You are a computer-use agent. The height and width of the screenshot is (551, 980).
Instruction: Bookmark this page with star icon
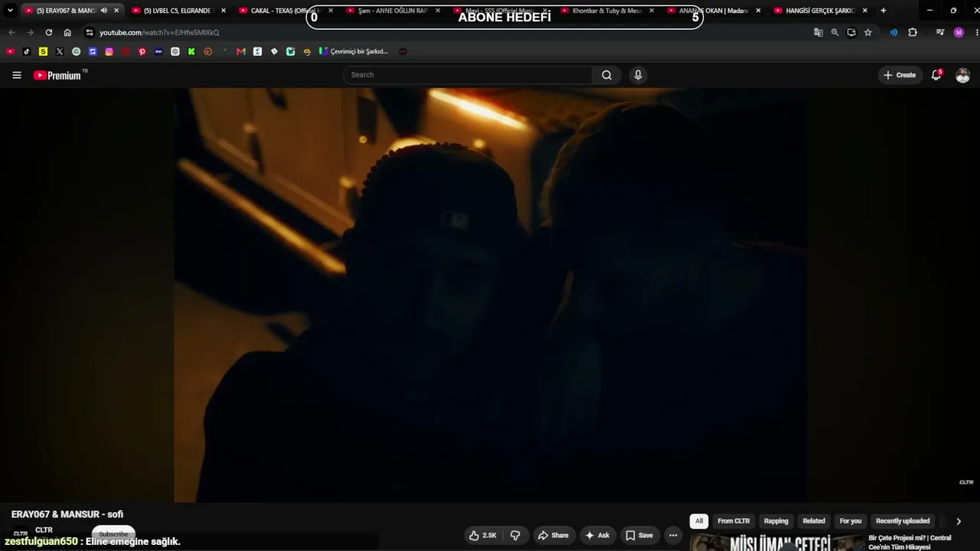pyautogui.click(x=868, y=32)
